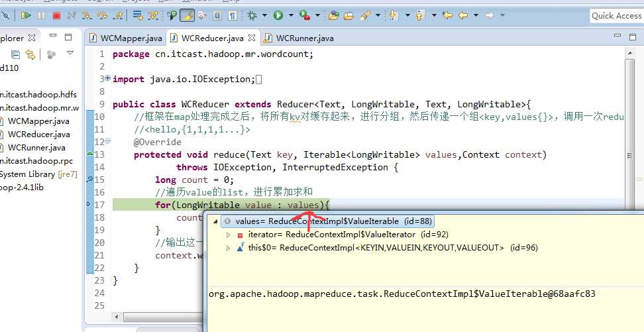Click the Debug bug icon
This screenshot has height=332, width=644.
point(252,16)
